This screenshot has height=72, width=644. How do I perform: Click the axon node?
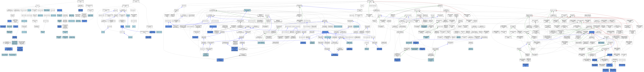pos(134,26)
